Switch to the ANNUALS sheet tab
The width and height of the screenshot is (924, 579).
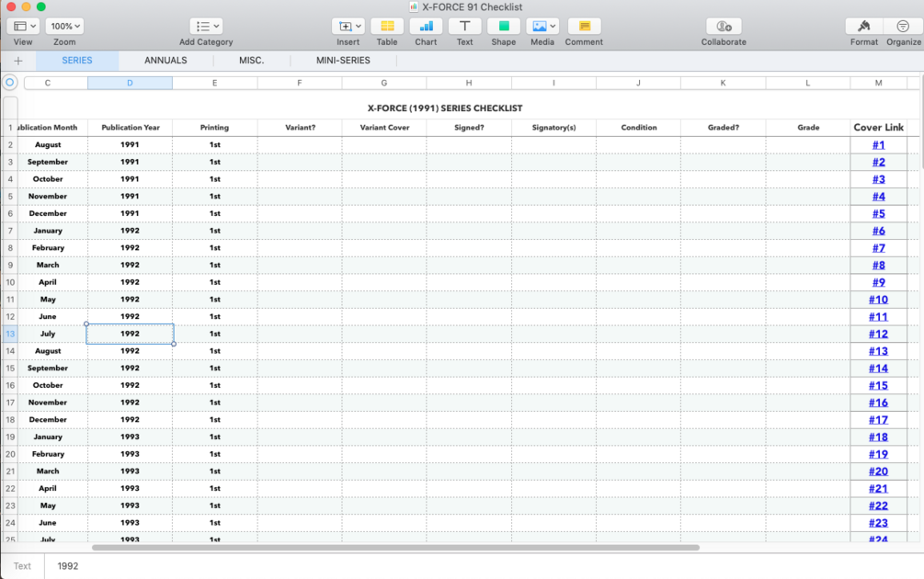[165, 61]
